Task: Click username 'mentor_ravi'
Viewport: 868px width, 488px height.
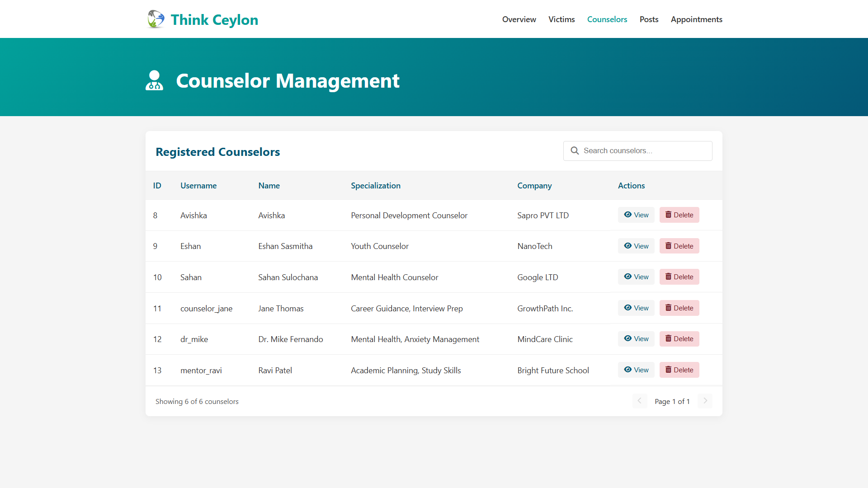Action: point(201,371)
